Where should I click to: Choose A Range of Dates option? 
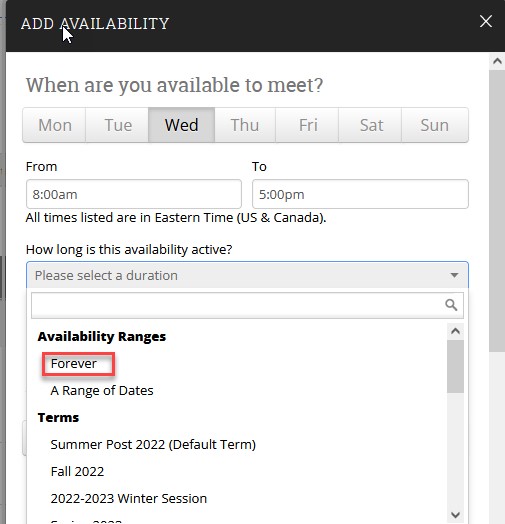pos(102,390)
